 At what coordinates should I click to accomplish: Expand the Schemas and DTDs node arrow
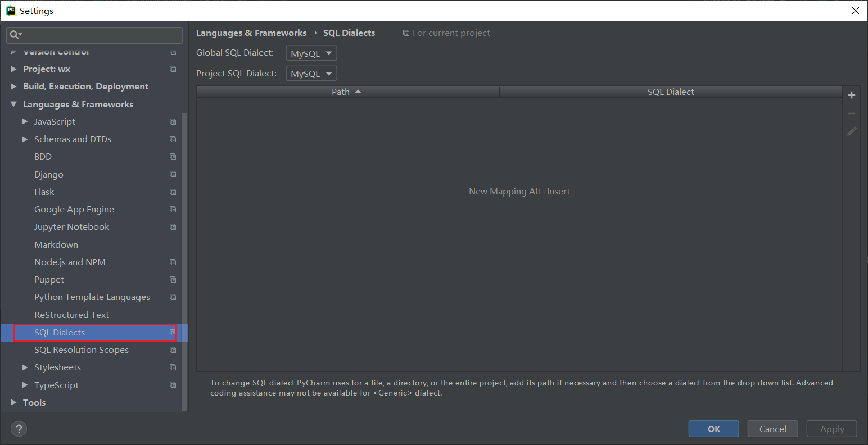[x=25, y=139]
